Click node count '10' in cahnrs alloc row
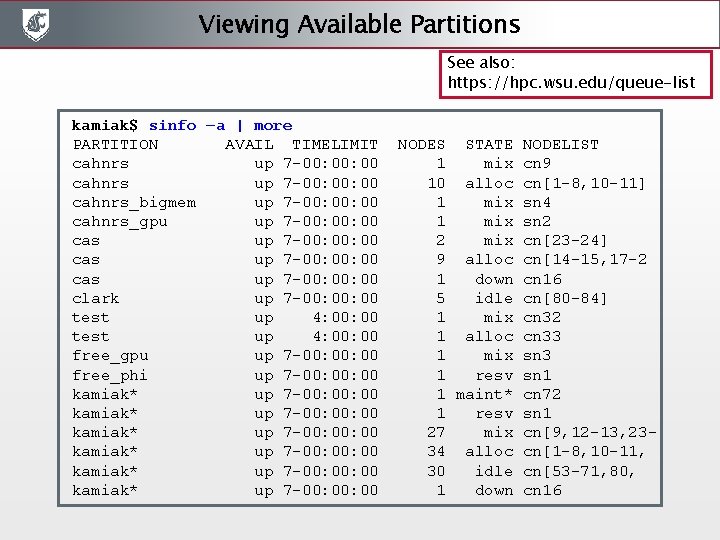 click(436, 184)
